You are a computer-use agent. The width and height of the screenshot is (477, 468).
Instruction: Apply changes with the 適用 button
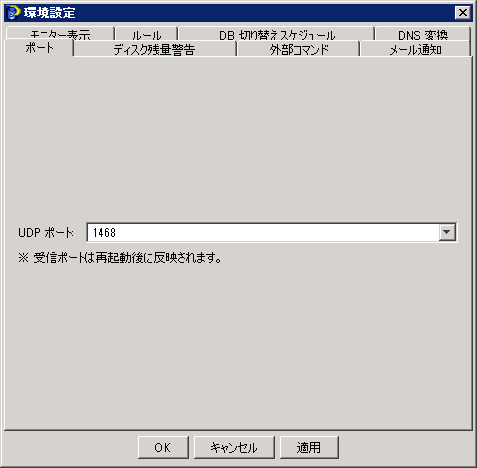[x=309, y=447]
